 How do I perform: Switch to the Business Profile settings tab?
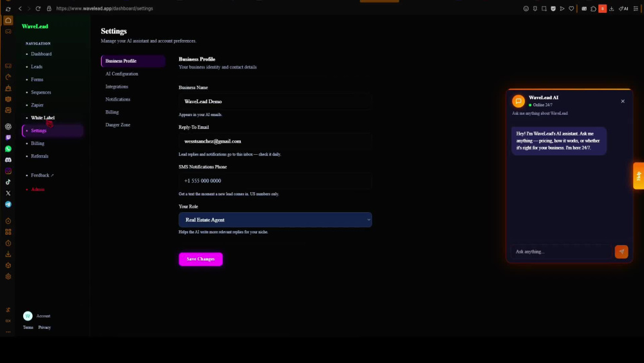coord(133,61)
